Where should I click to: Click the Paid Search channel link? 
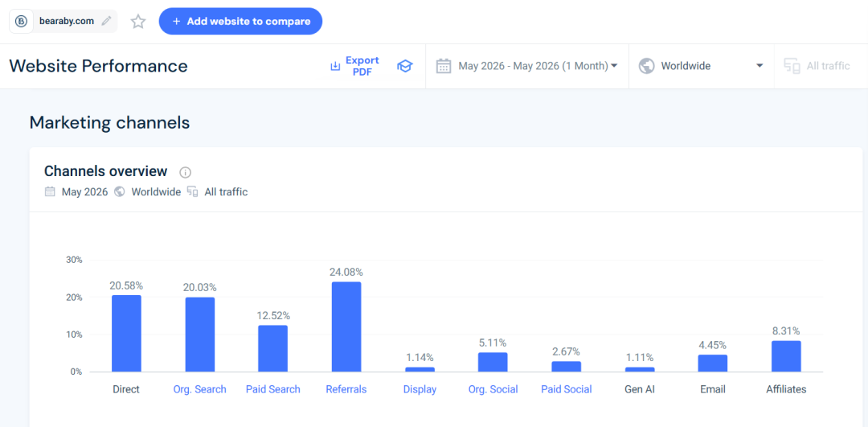coord(273,389)
